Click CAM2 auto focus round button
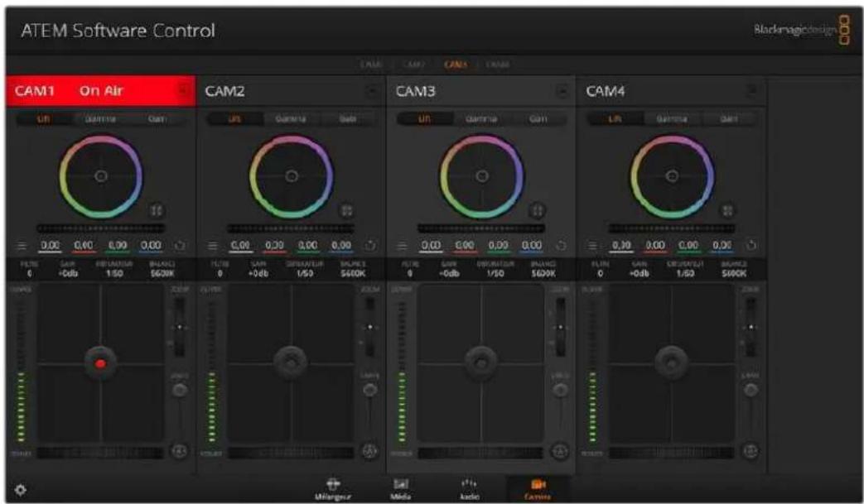Image resolution: width=864 pixels, height=504 pixels. click(x=369, y=451)
